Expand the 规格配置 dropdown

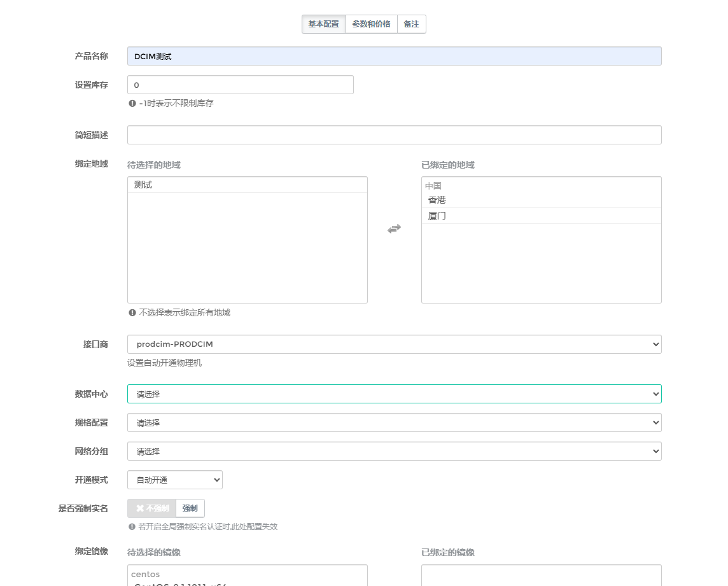click(394, 423)
